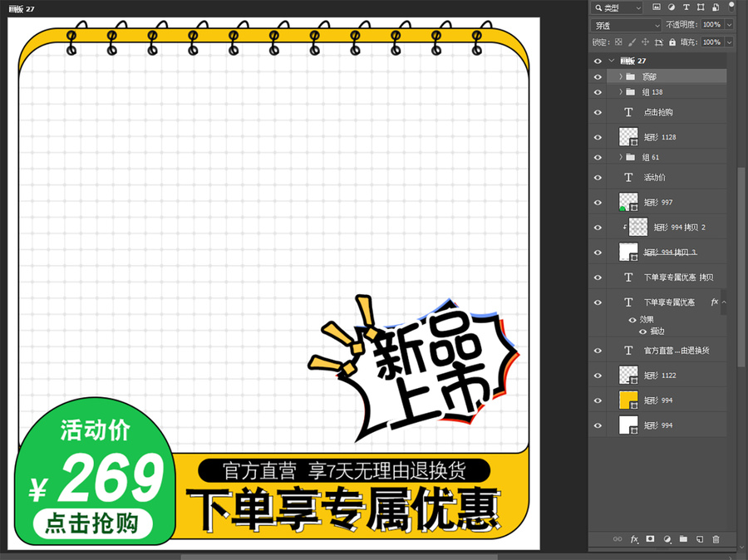Open the 不透明度 opacity slider arrow
748x560 pixels.
pyautogui.click(x=730, y=25)
